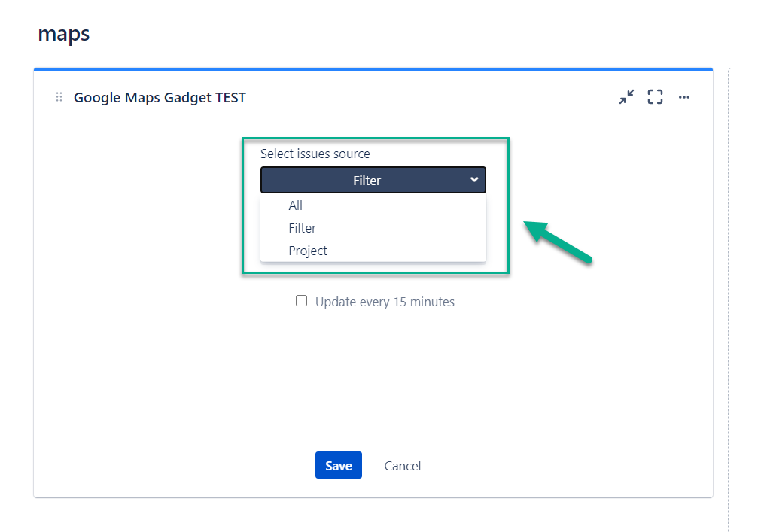Cancel the gadget configuration

(x=403, y=466)
